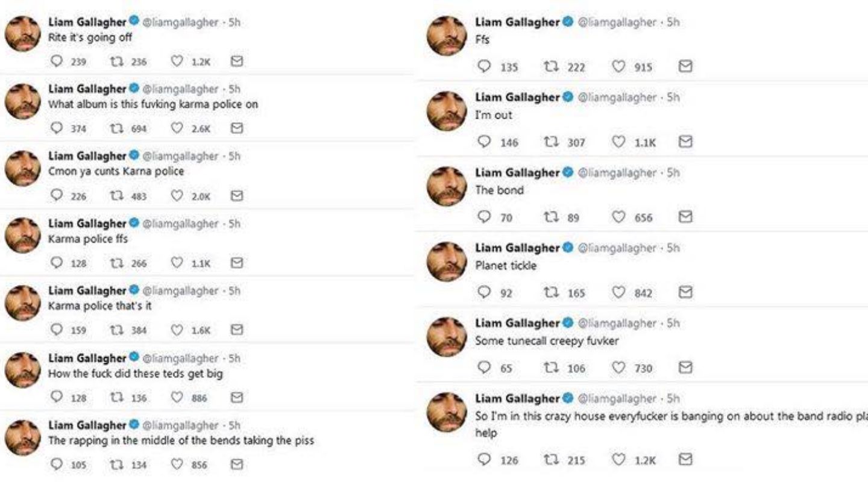The width and height of the screenshot is (868, 482).
Task: Click @liamgallagher handle on 'Planet tickle' tweet
Action: pos(617,248)
